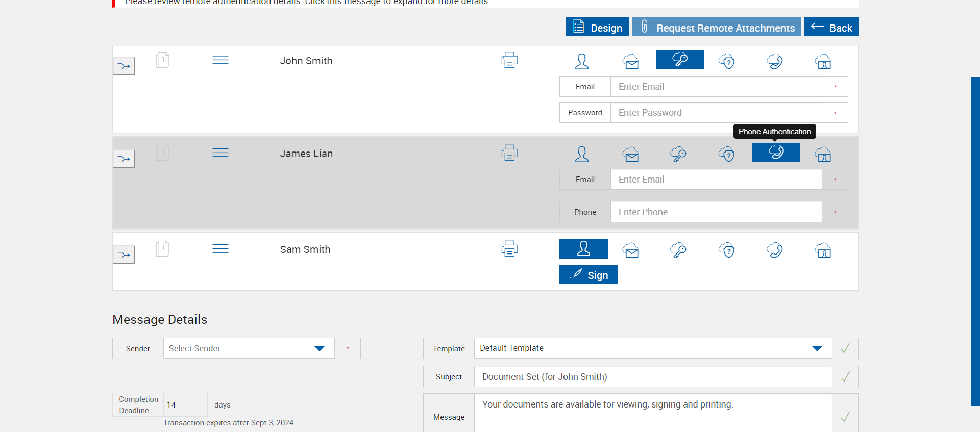
Task: Click the document page icon beside John Smith
Action: pos(163,60)
